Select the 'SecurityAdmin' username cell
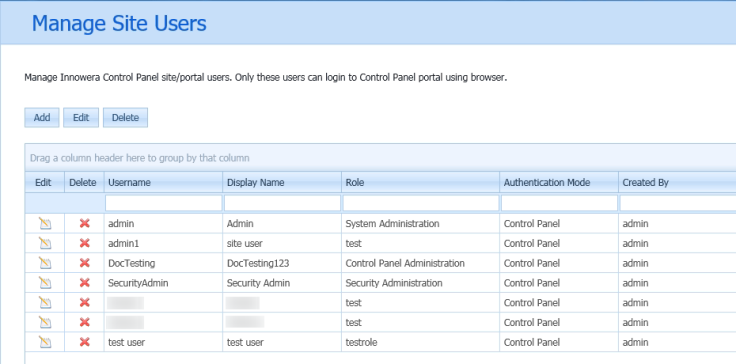Image resolution: width=736 pixels, height=364 pixels. click(x=163, y=283)
